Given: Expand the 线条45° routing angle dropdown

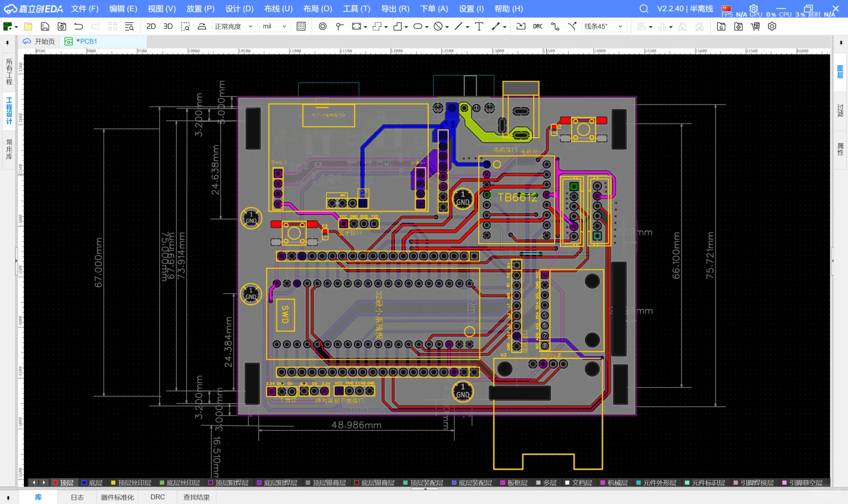Looking at the screenshot, I should point(603,27).
